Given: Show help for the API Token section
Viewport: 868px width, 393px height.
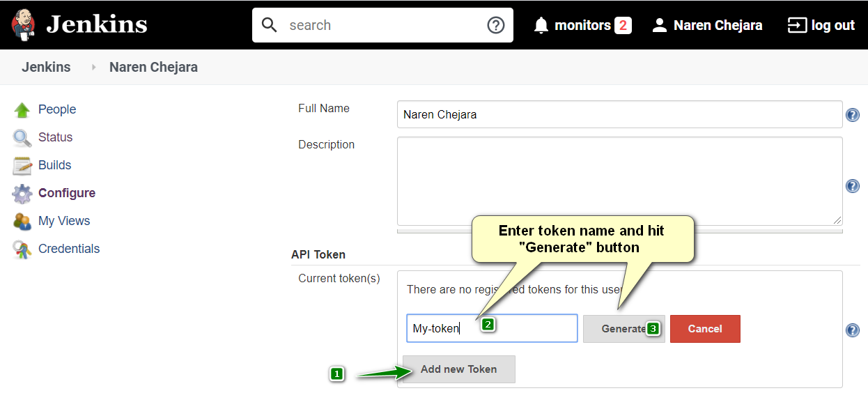Looking at the screenshot, I should point(853,330).
